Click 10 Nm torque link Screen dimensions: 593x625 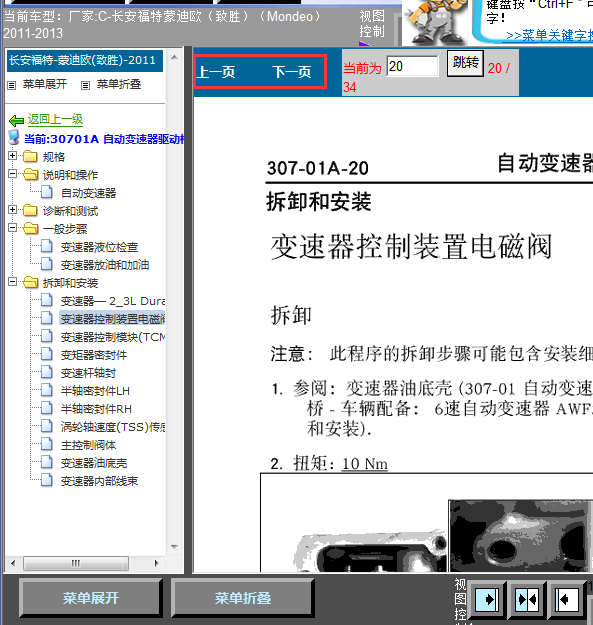pos(365,464)
